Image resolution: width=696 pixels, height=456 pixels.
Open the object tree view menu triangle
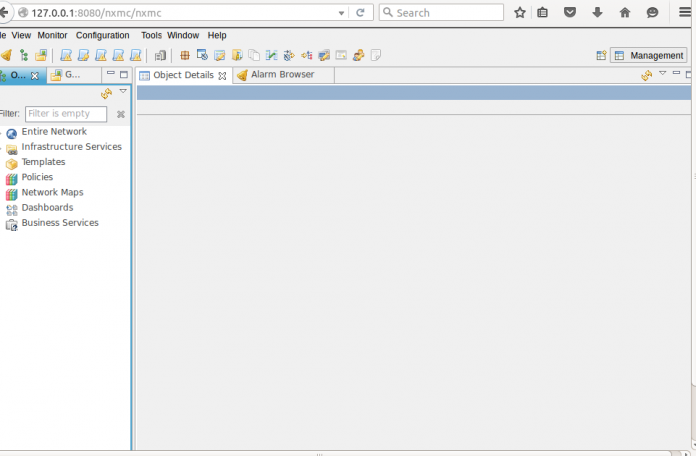coord(123,91)
